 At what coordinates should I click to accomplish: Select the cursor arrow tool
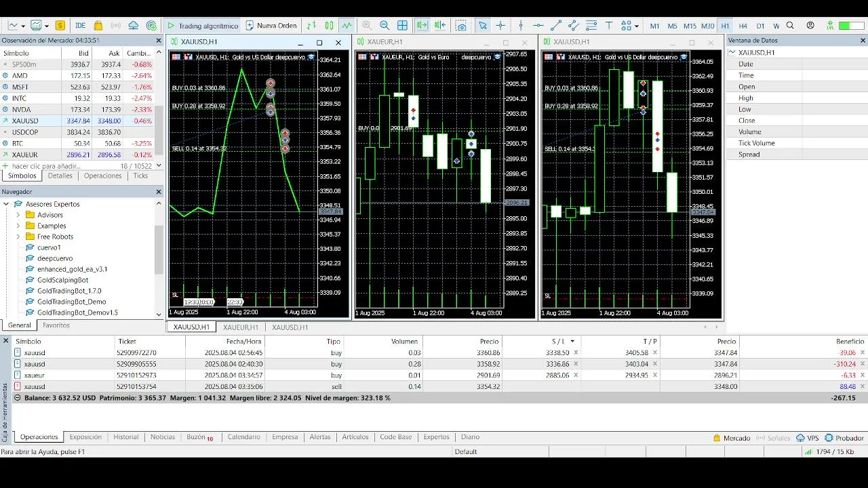tap(483, 26)
